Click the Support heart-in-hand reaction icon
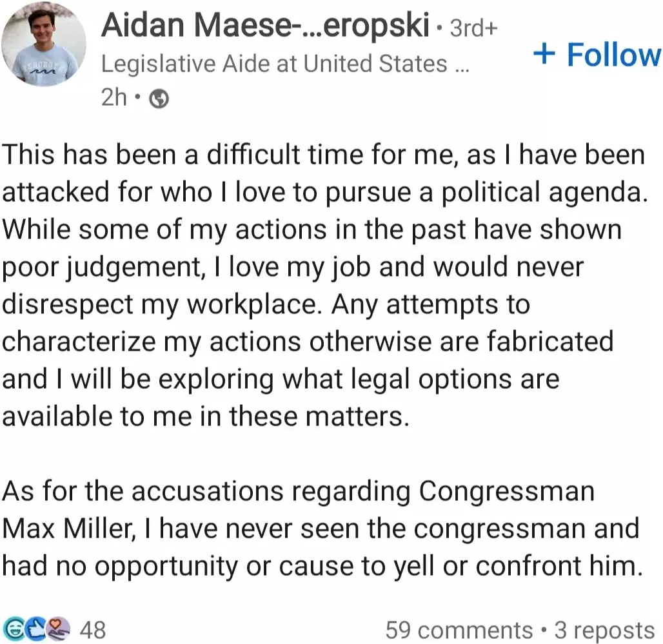 [58, 629]
